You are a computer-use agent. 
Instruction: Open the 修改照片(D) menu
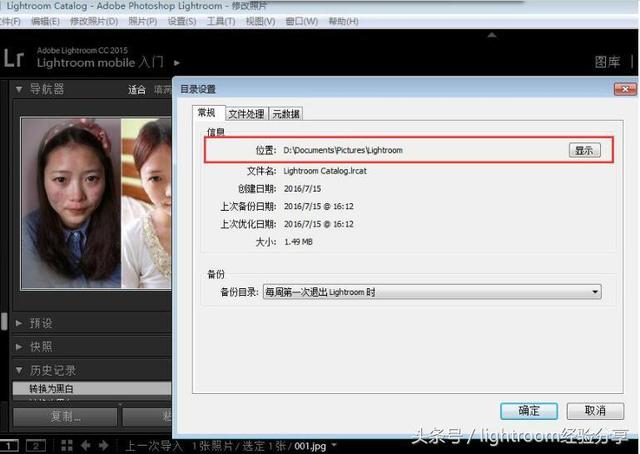click(x=94, y=21)
